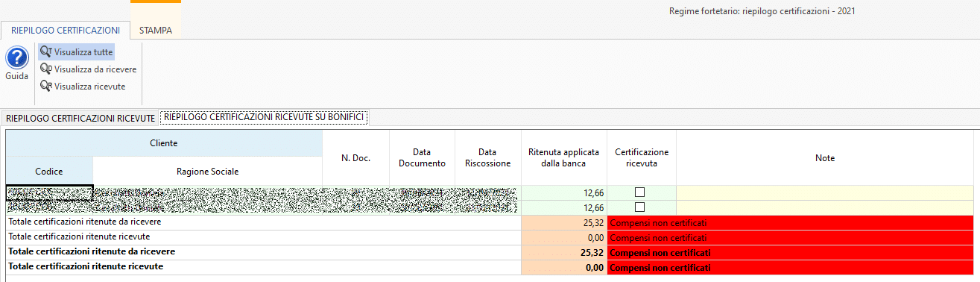Select the 25,32 total da ricevere cell
The height and width of the screenshot is (282, 980).
[563, 222]
